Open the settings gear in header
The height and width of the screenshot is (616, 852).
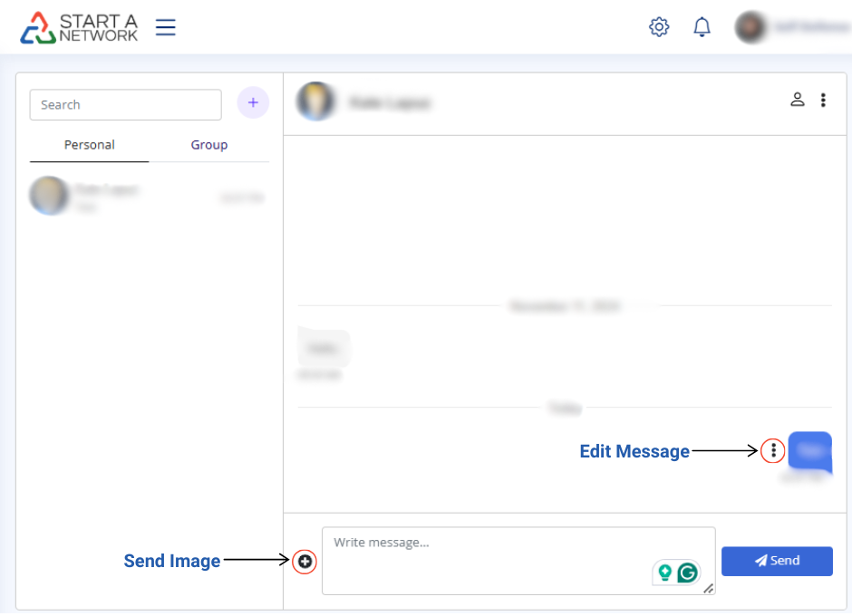(x=659, y=27)
